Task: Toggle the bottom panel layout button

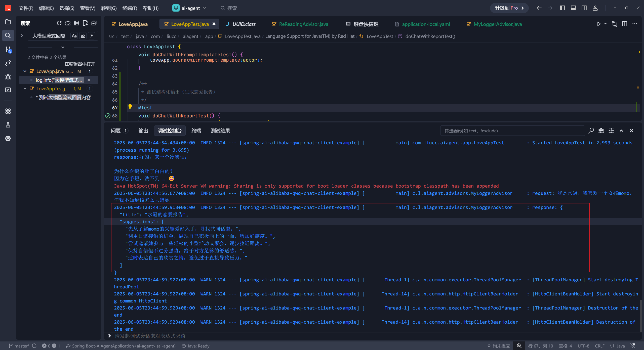Action: coord(573,8)
